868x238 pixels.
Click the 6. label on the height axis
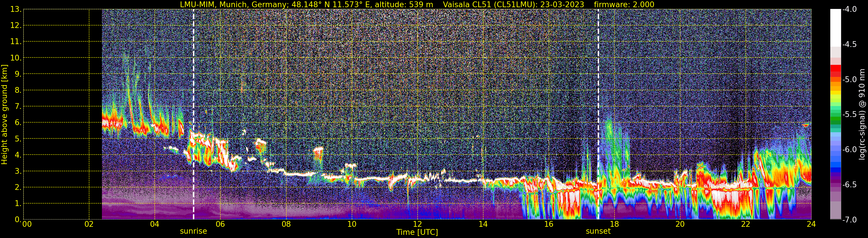[18, 123]
